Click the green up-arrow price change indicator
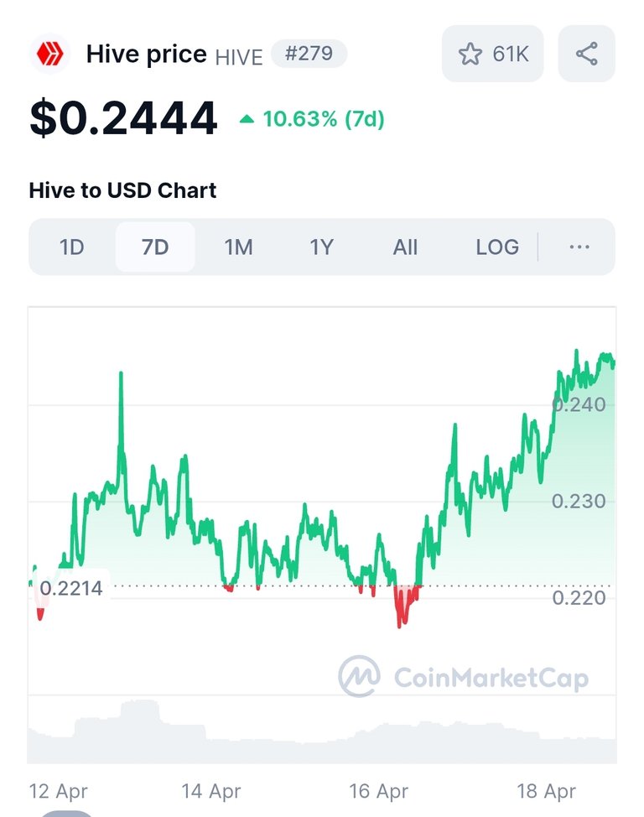The image size is (644, 817). click(247, 119)
